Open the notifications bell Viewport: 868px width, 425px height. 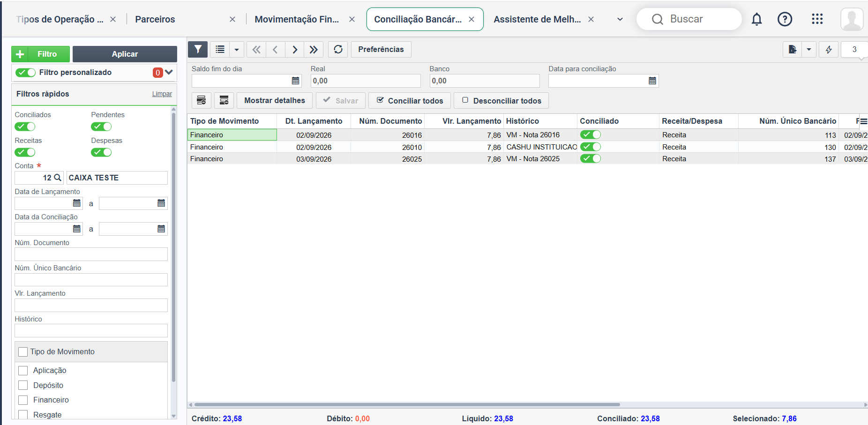[x=756, y=19]
